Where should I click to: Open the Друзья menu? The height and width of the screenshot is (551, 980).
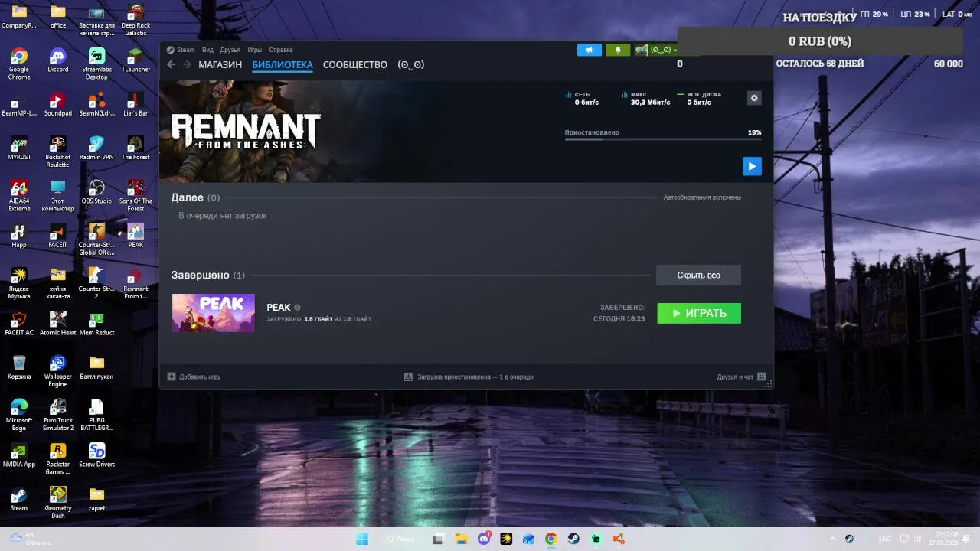coord(230,50)
